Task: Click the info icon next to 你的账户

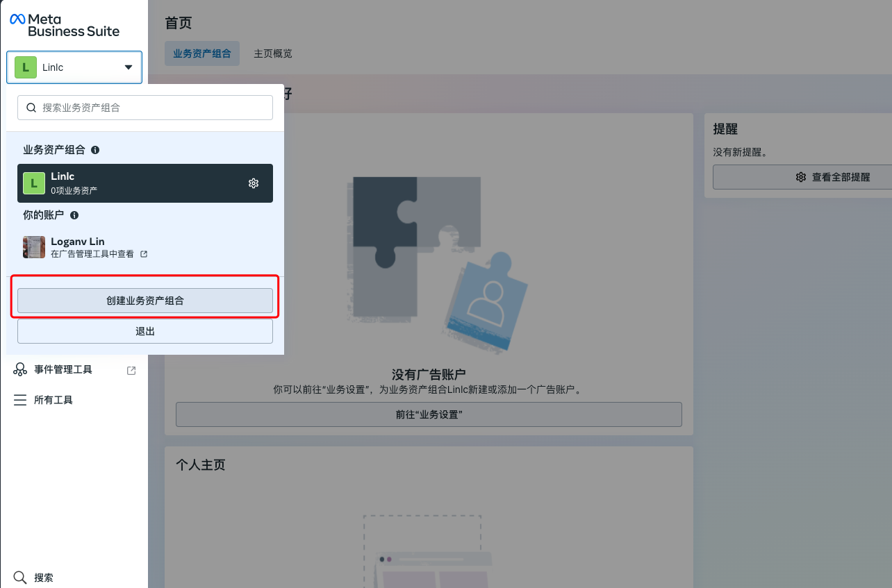Action: click(x=74, y=215)
